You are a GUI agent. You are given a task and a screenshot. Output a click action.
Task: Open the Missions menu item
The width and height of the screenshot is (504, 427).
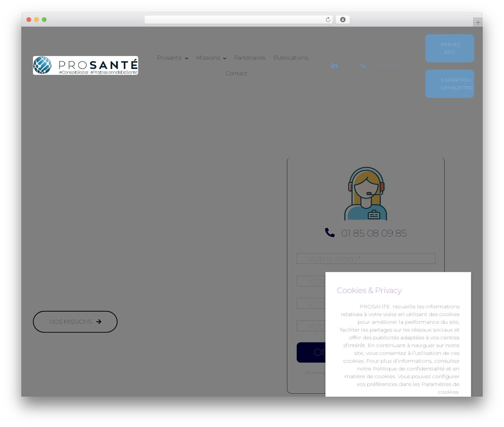click(208, 58)
